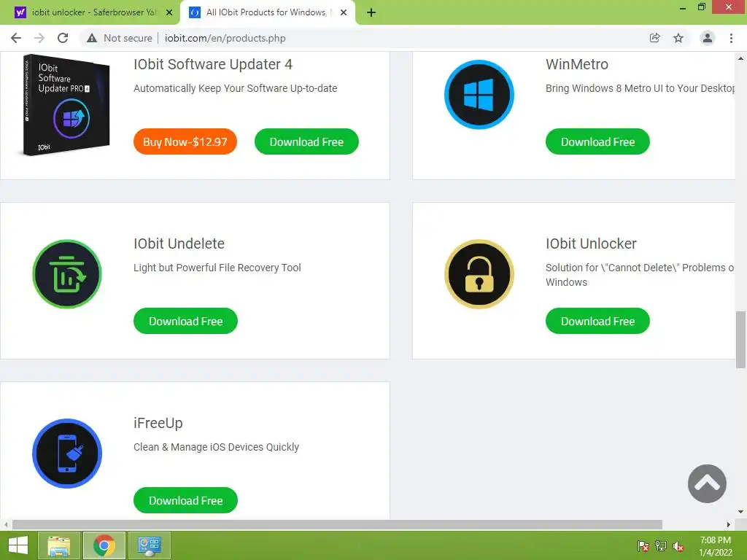Click the iFreeUp phone cleaning icon
Image resolution: width=747 pixels, height=560 pixels.
point(66,454)
